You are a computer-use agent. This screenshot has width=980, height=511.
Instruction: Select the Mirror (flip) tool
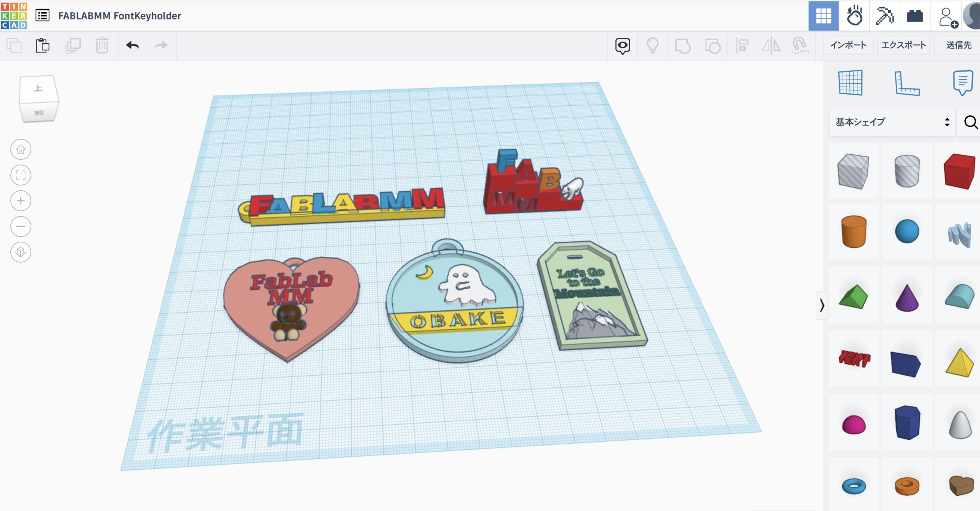772,45
